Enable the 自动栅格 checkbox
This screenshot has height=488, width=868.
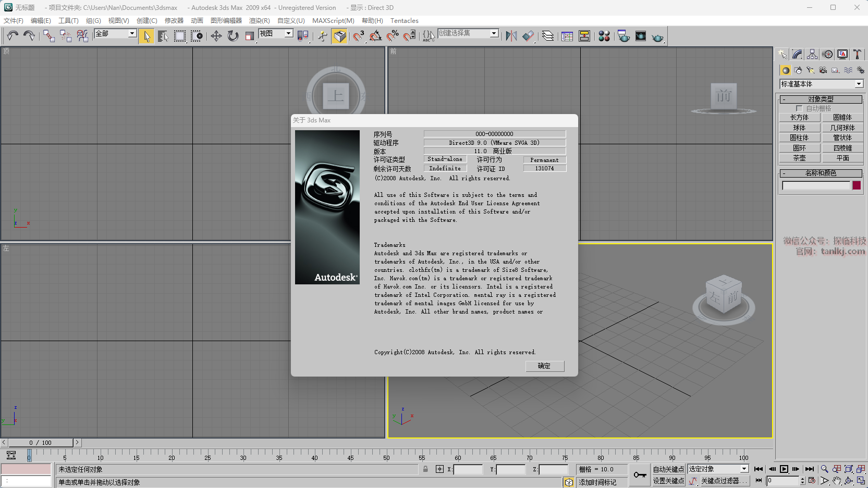coord(799,108)
